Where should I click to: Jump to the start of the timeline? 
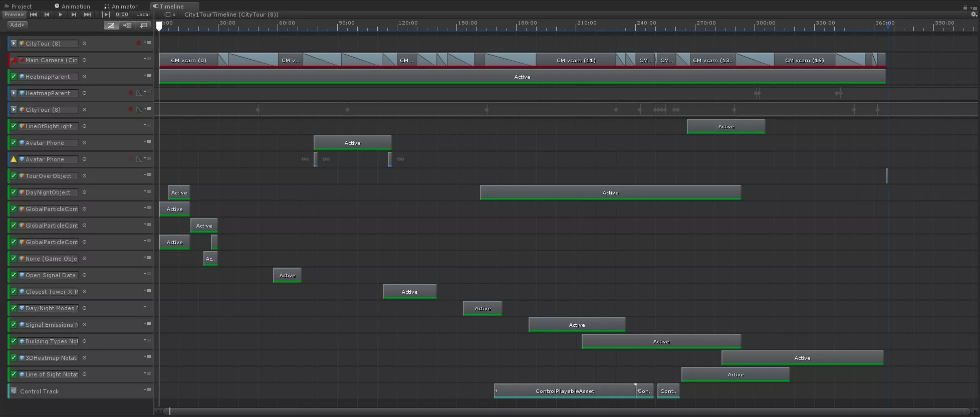(34, 15)
